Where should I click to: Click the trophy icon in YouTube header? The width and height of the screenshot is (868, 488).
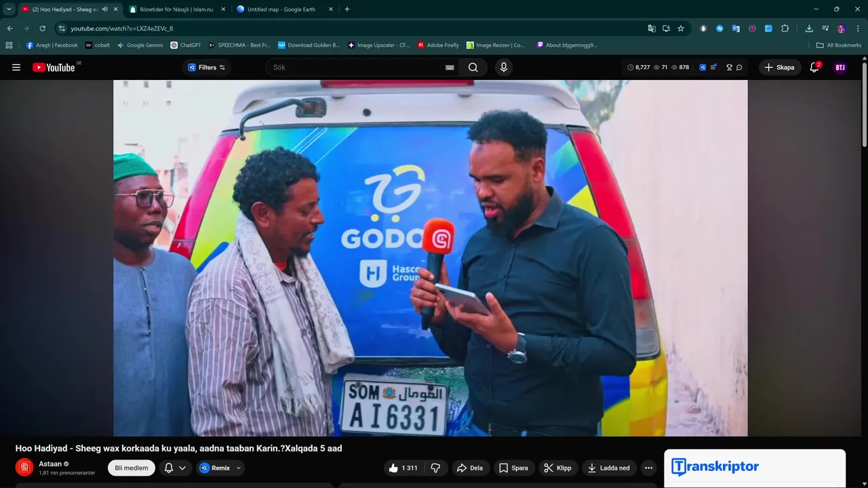click(x=729, y=67)
